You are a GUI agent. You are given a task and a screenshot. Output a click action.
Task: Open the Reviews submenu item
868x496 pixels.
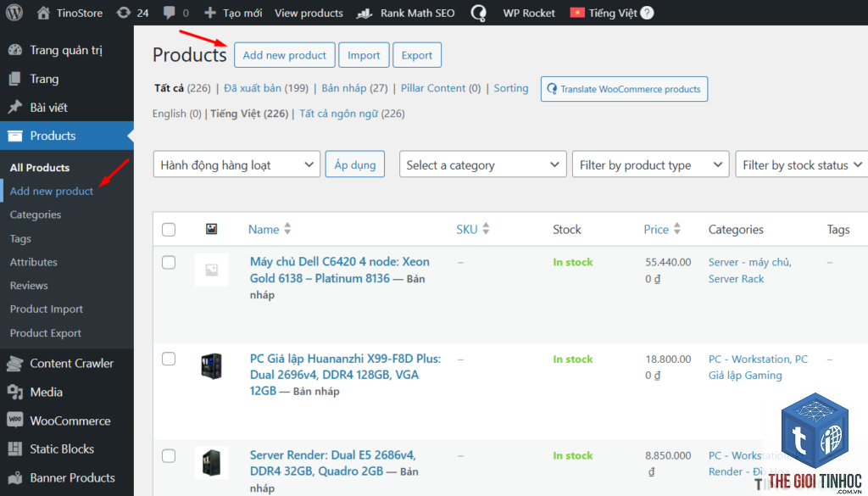pos(29,286)
